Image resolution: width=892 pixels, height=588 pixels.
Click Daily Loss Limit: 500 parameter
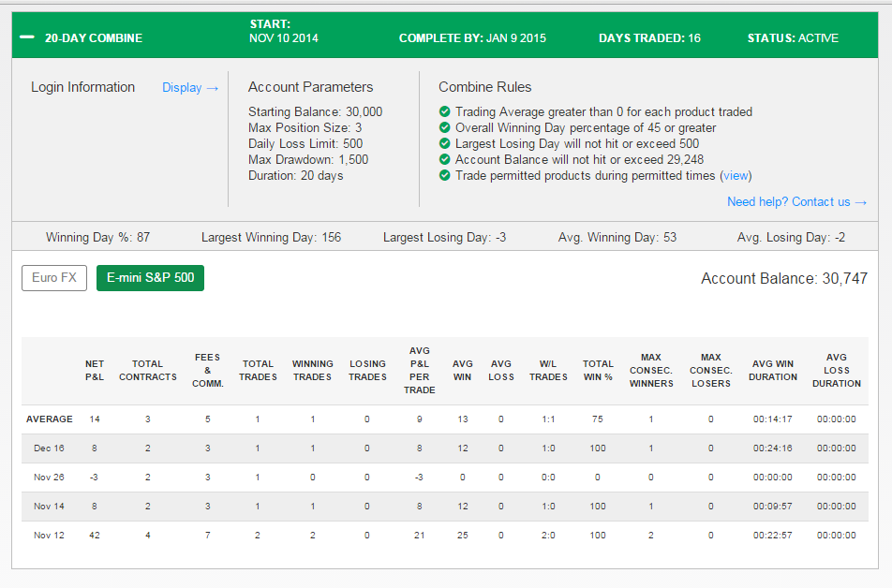tap(305, 144)
